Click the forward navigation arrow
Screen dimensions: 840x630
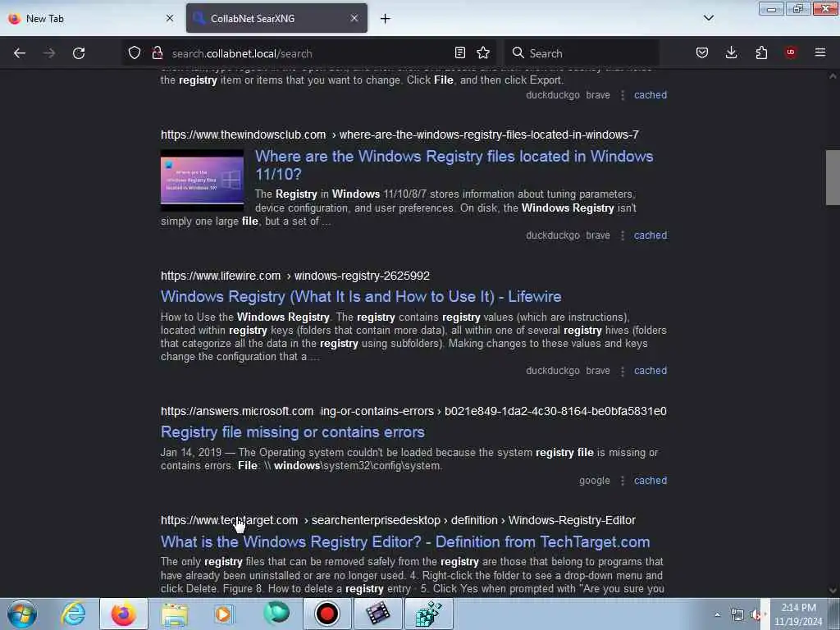(48, 53)
